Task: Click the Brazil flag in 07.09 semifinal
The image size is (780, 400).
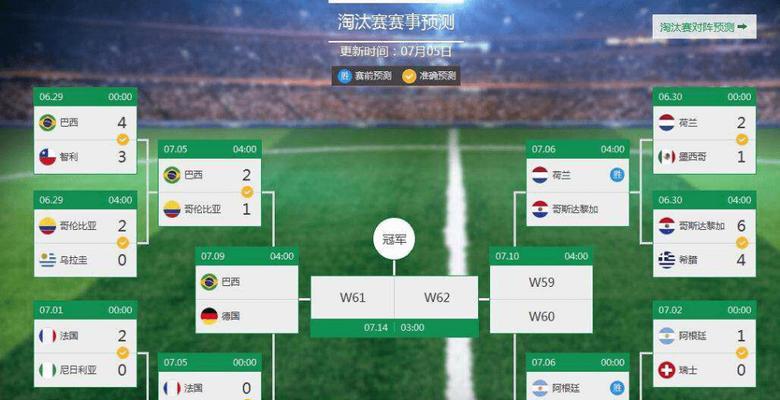Action: [x=209, y=282]
